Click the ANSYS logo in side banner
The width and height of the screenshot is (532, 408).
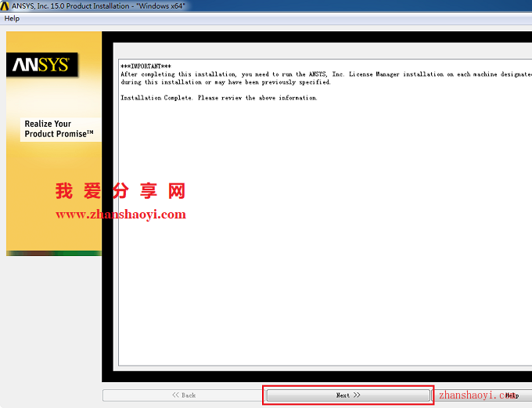[42, 64]
